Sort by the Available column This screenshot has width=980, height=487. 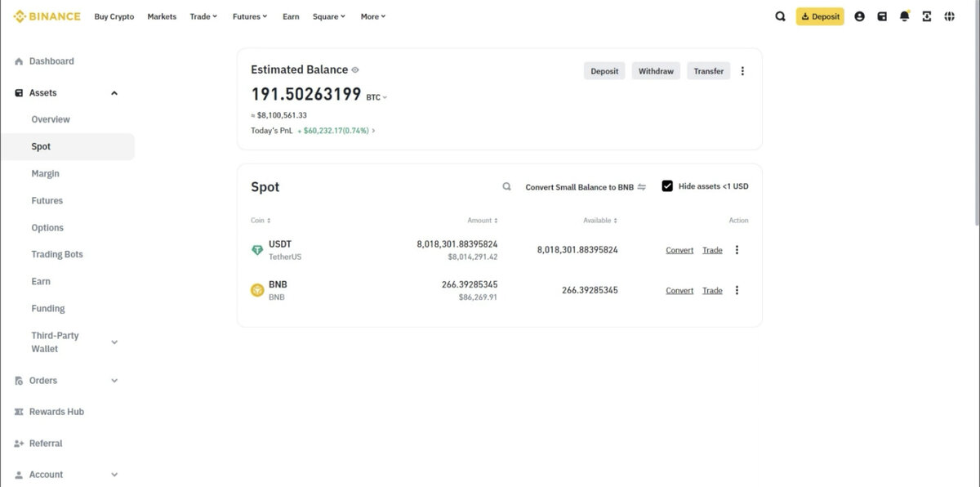600,221
